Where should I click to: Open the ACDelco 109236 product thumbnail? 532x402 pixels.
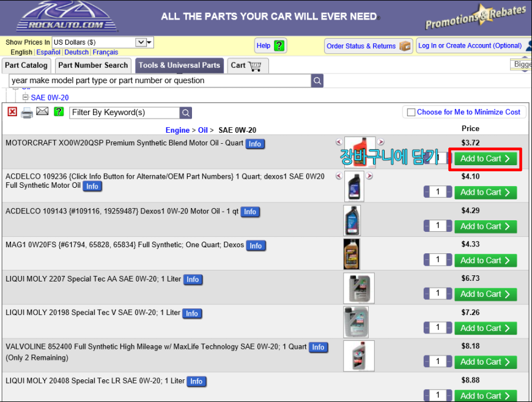pyautogui.click(x=354, y=187)
